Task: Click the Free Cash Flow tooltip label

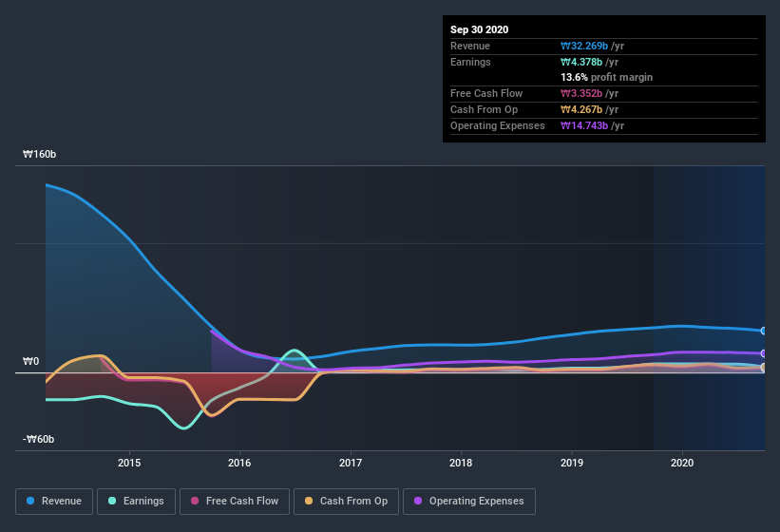Action: pyautogui.click(x=486, y=93)
